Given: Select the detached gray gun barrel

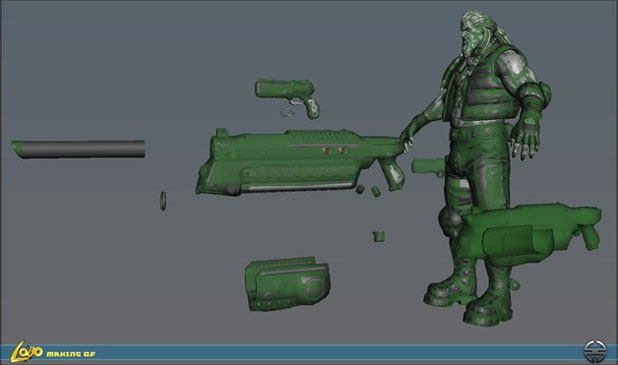Looking at the screenshot, I should click(78, 149).
